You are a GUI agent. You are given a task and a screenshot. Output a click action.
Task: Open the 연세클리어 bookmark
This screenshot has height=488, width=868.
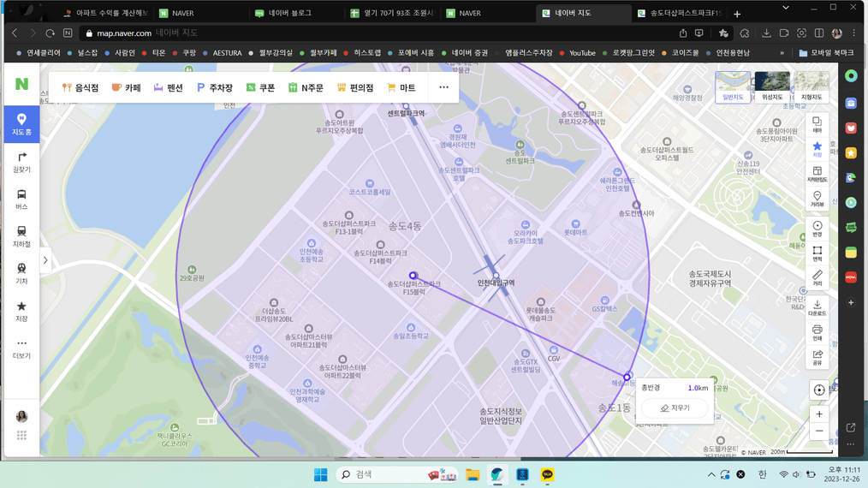tap(39, 52)
